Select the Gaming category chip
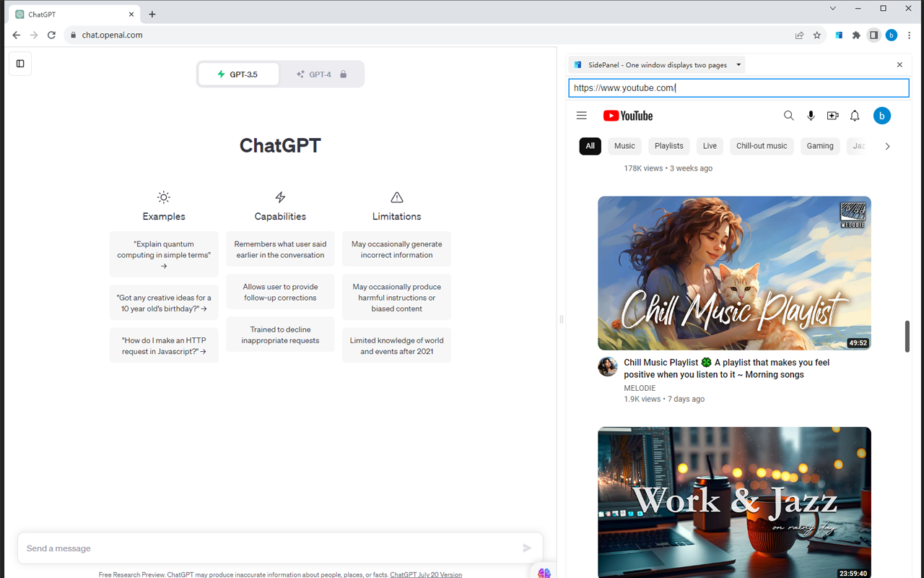924x578 pixels. pos(819,146)
